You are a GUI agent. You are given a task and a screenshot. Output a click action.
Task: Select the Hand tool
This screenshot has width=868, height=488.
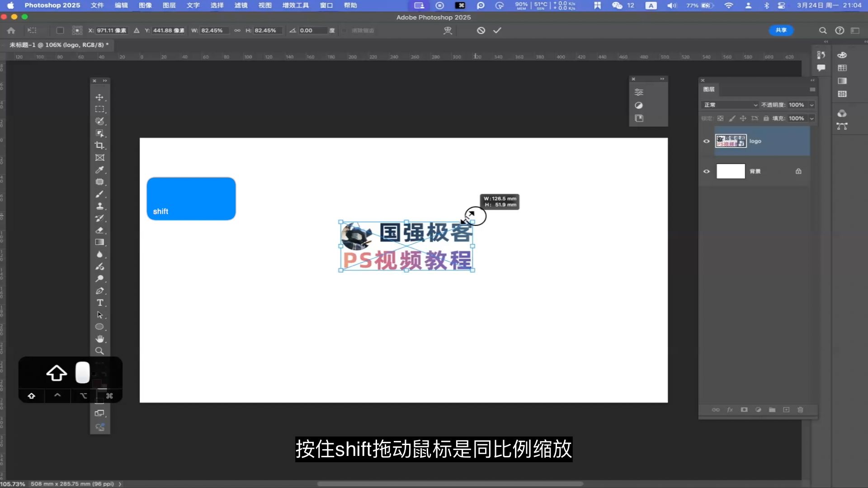99,339
